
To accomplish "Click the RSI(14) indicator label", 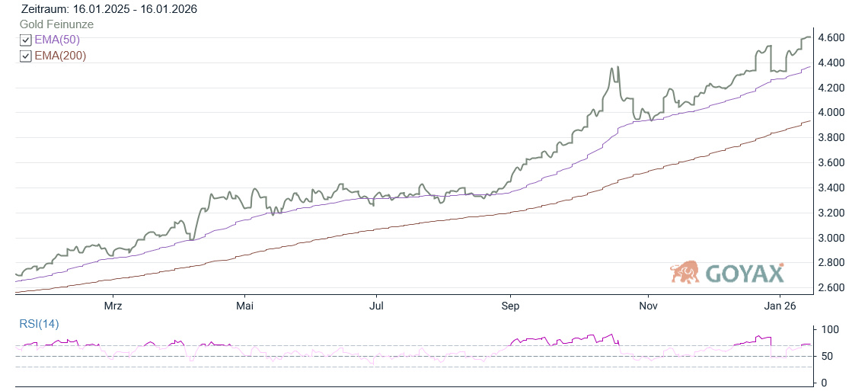I will (x=39, y=324).
